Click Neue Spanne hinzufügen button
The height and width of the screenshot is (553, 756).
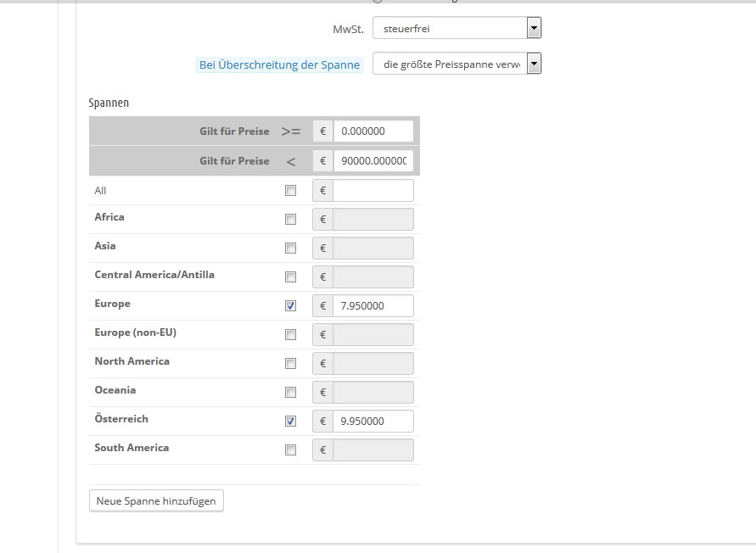pyautogui.click(x=156, y=500)
